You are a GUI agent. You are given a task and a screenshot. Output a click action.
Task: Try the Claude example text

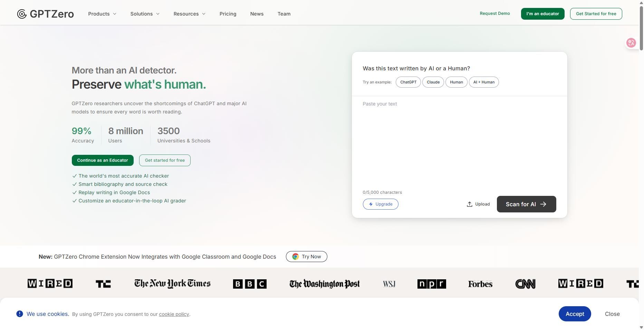click(433, 82)
